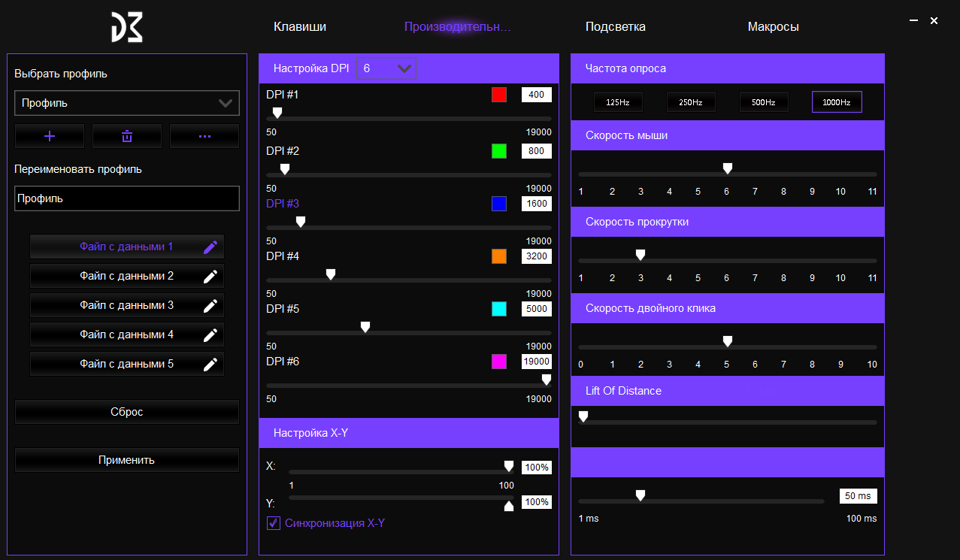Choose the 500Hz polling rate option
The width and height of the screenshot is (960, 560).
tap(763, 102)
